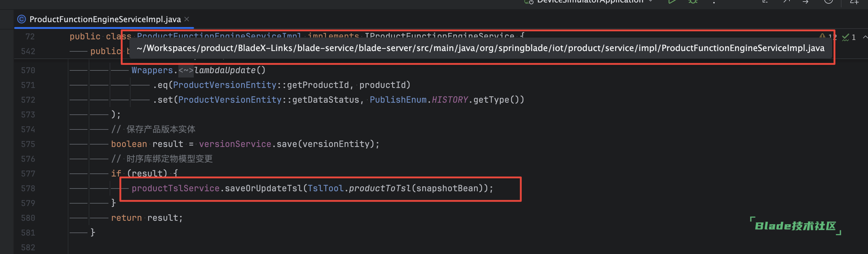Click productTslService field reference

click(x=175, y=189)
